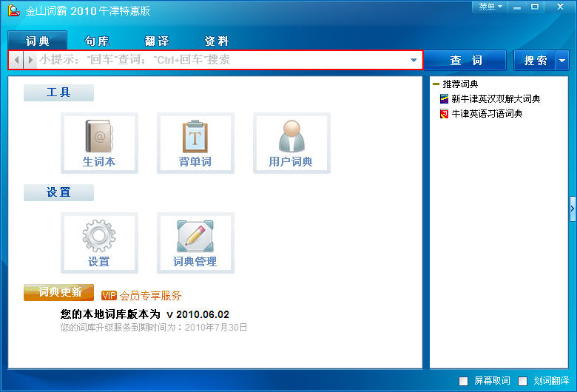This screenshot has height=392, width=577.
Task: Collapse the 推荐词典 tree group
Action: 436,84
